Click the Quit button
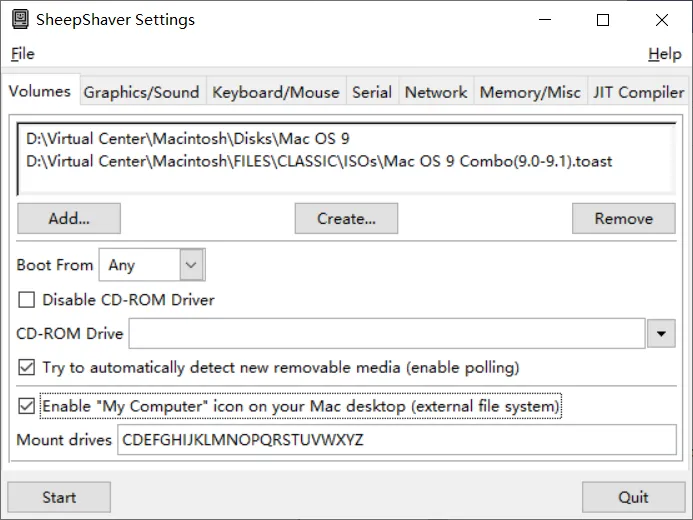 pos(633,497)
